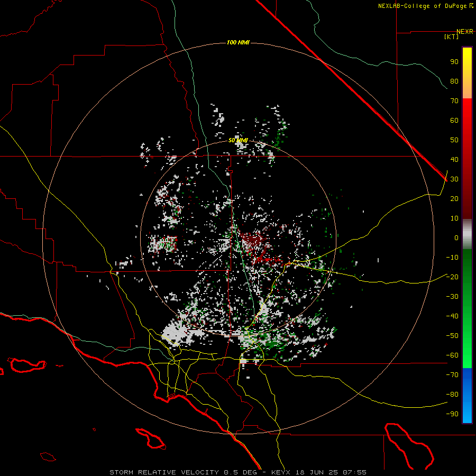
Task: Click the 07:55 time stamp
Action: coord(354,472)
